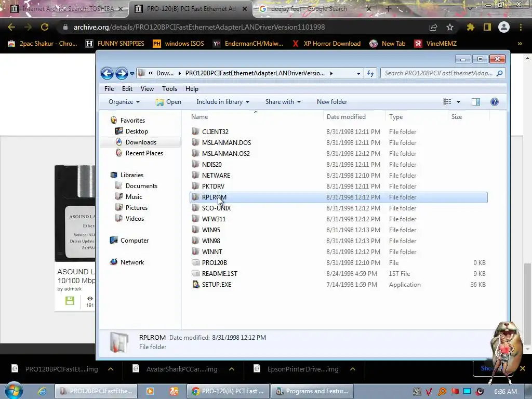Open the VineMEMZ bookmark
Image resolution: width=532 pixels, height=399 pixels.
click(x=436, y=44)
